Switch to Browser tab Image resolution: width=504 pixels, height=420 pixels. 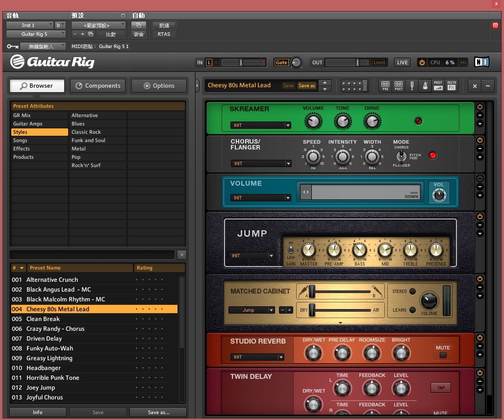pyautogui.click(x=37, y=86)
